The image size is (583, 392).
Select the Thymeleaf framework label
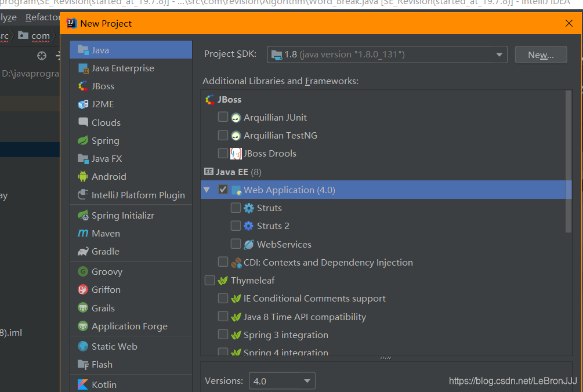click(x=252, y=281)
